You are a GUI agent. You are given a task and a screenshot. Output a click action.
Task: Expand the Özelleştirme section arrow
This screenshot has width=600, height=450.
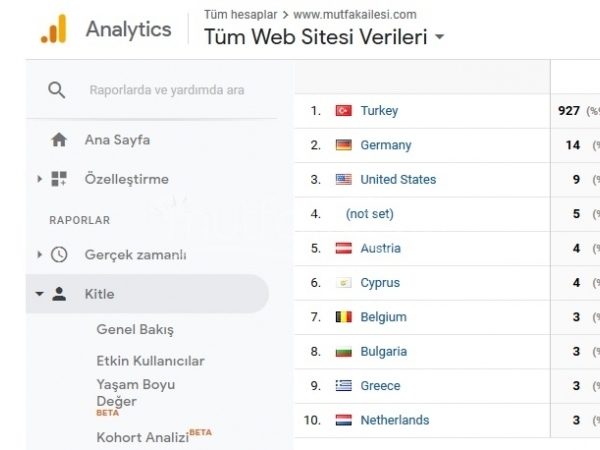pyautogui.click(x=39, y=179)
